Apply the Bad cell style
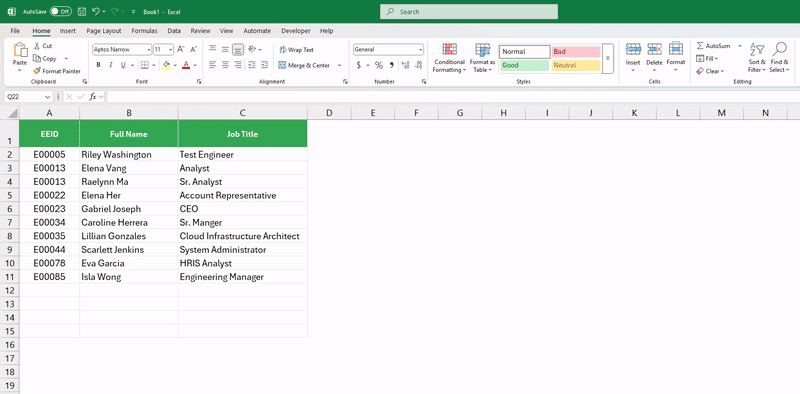Screen dimensions: 800x394 [576, 52]
